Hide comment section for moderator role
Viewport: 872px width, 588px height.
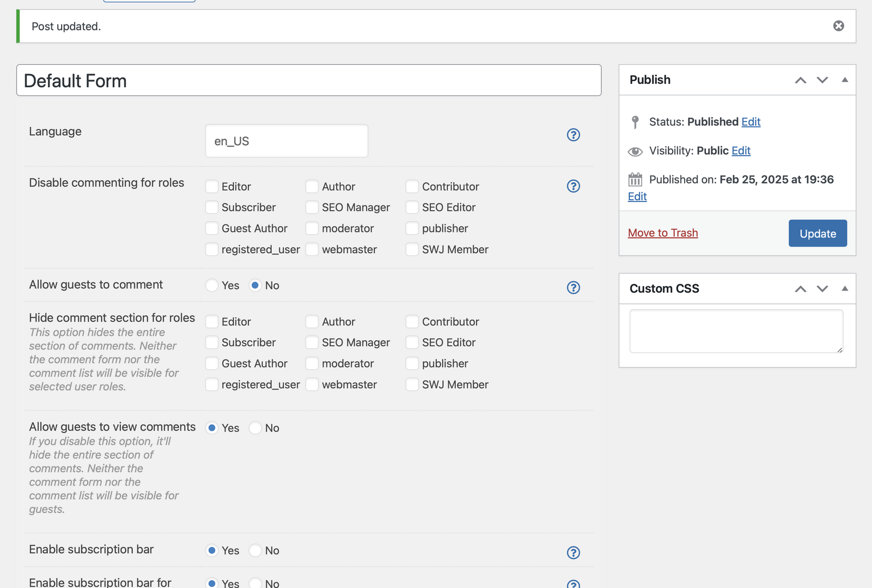pos(312,364)
